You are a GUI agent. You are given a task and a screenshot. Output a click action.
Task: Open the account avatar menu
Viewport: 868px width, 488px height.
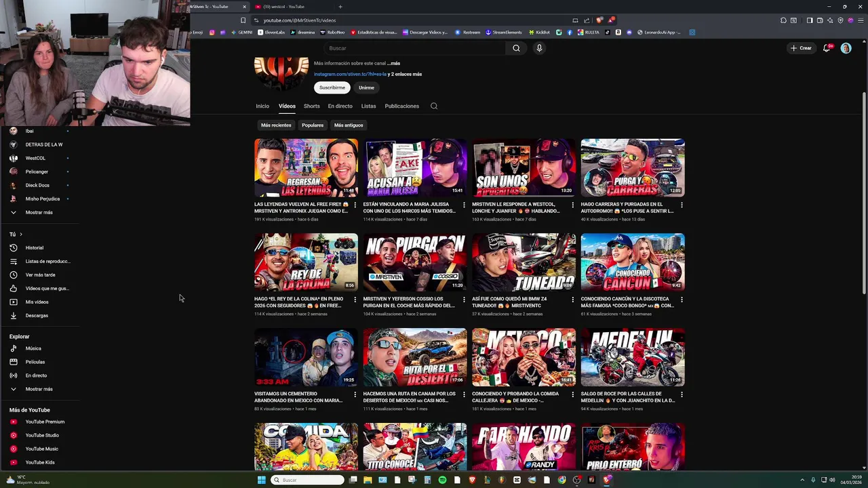pyautogui.click(x=846, y=48)
